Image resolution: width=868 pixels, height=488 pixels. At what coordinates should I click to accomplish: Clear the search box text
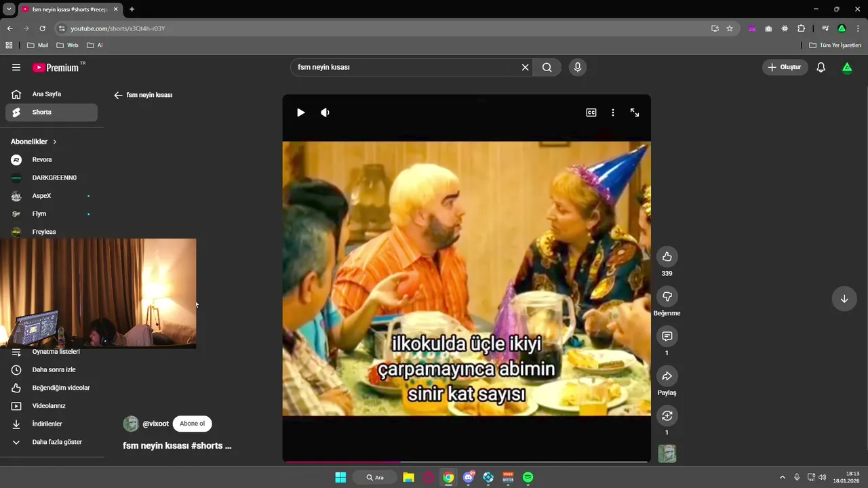pyautogui.click(x=525, y=67)
